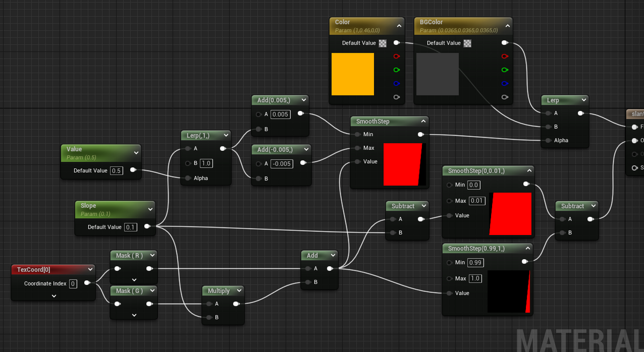Click SmoothStep node Value input pin
644x352 pixels.
[x=357, y=162]
